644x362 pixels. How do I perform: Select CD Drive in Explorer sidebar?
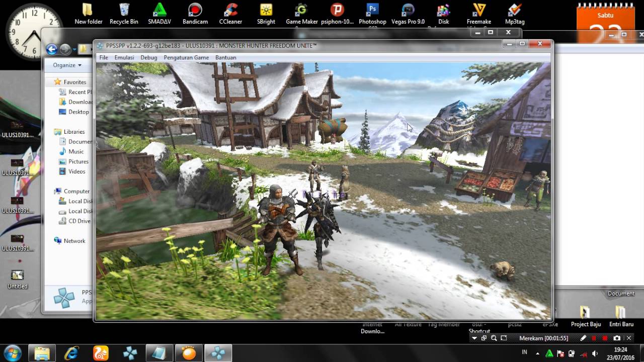click(75, 221)
